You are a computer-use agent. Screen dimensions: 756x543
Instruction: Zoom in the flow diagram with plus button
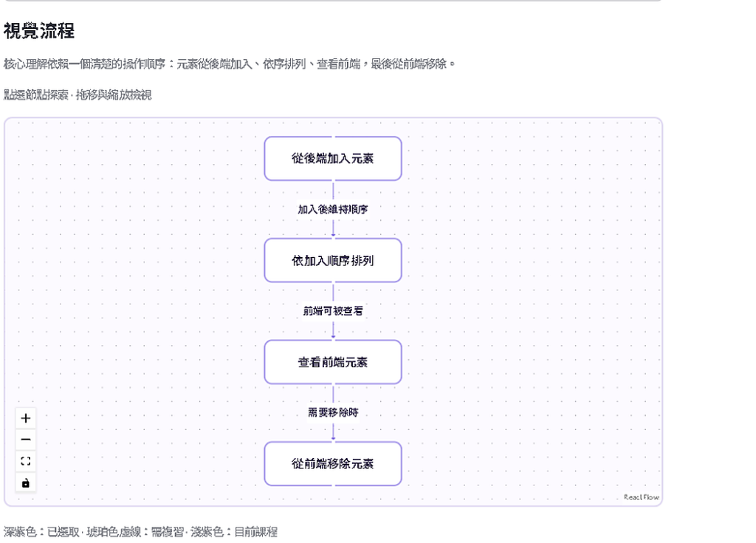[x=26, y=418]
